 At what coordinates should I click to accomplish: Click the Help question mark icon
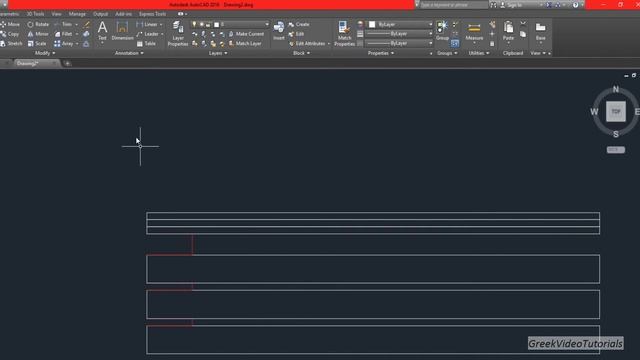coord(575,5)
